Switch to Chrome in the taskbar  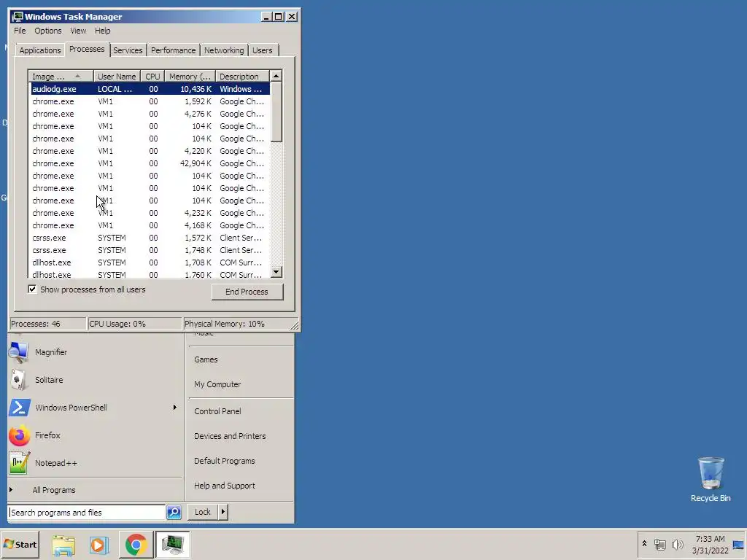136,545
